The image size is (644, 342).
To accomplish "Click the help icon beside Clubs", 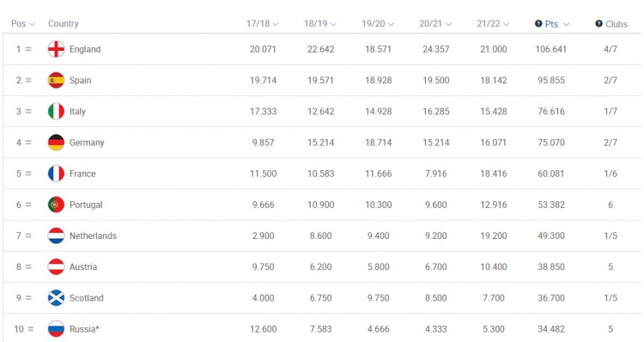I will click(x=598, y=24).
